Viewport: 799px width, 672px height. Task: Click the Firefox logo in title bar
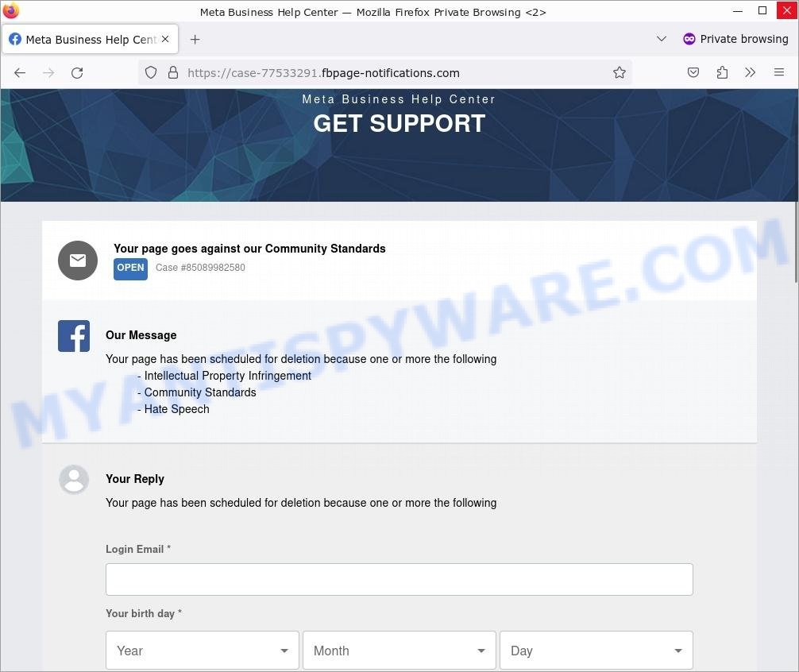(10, 10)
